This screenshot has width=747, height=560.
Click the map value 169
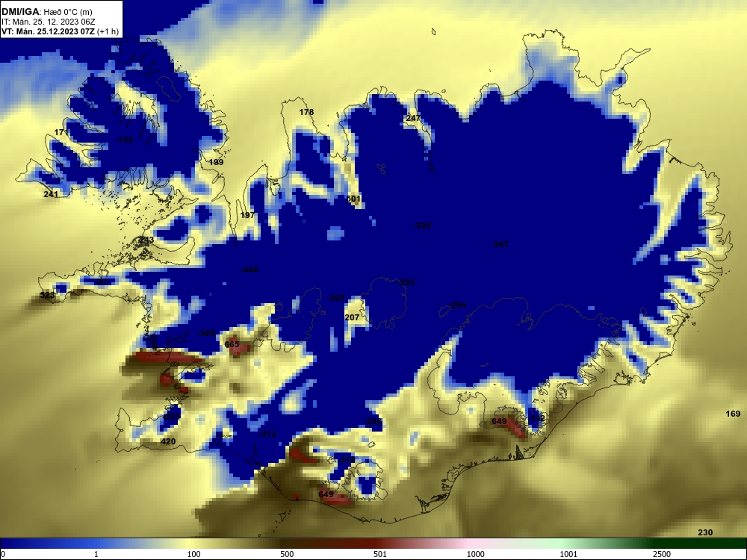pos(733,414)
